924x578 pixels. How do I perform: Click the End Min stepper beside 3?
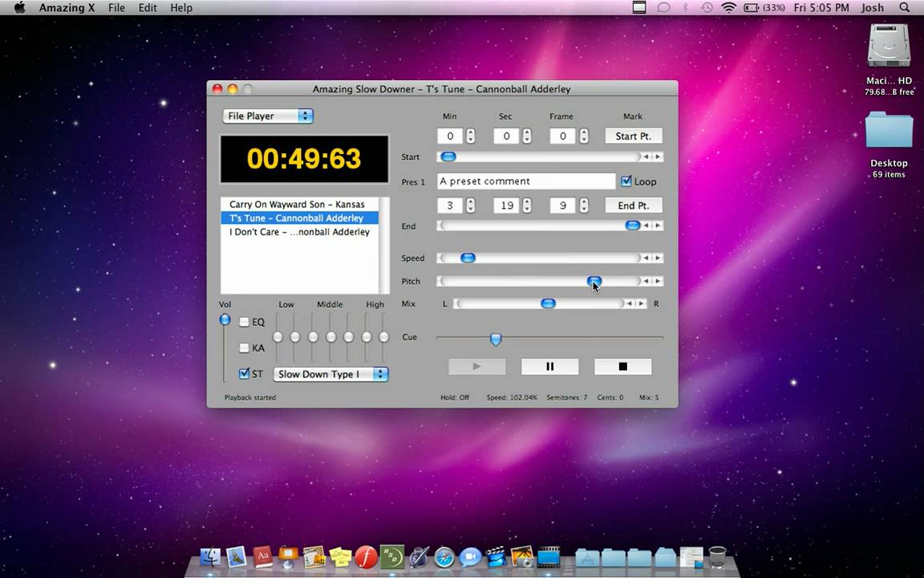click(x=470, y=206)
